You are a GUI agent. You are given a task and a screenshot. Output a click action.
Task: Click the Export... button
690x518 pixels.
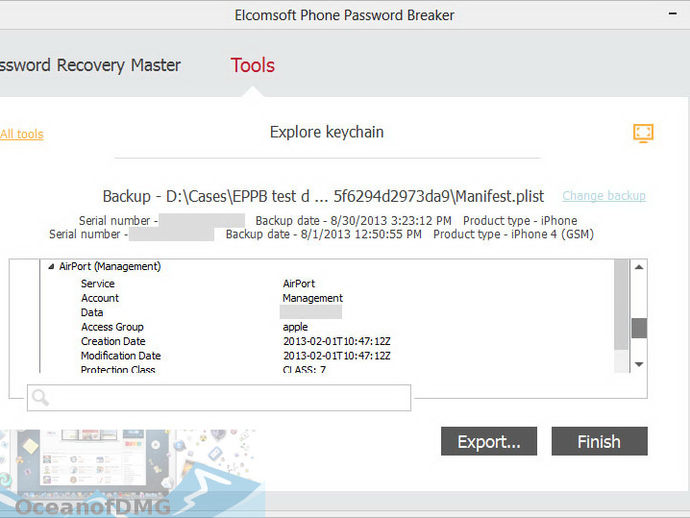(489, 441)
